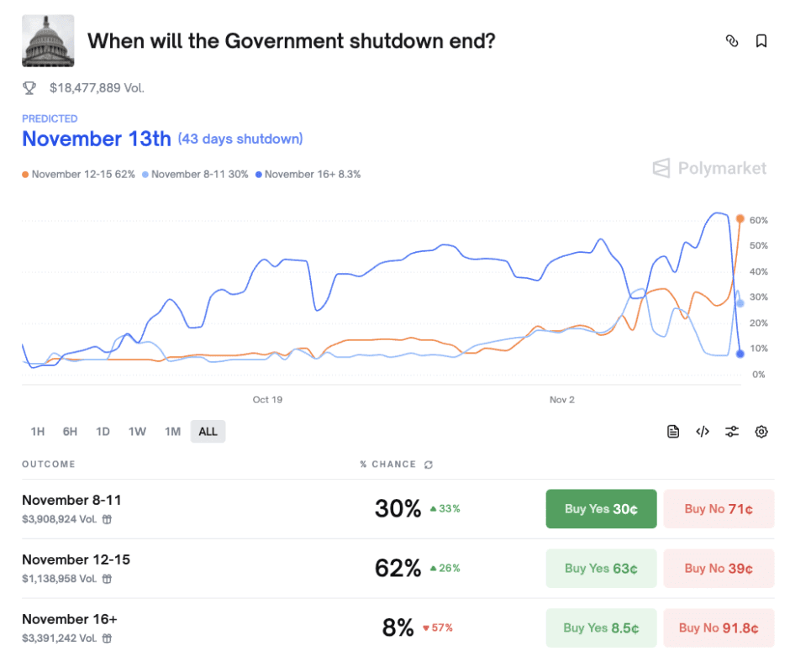The width and height of the screenshot is (790, 672).
Task: Copy the market link via chain icon
Action: coord(732,40)
